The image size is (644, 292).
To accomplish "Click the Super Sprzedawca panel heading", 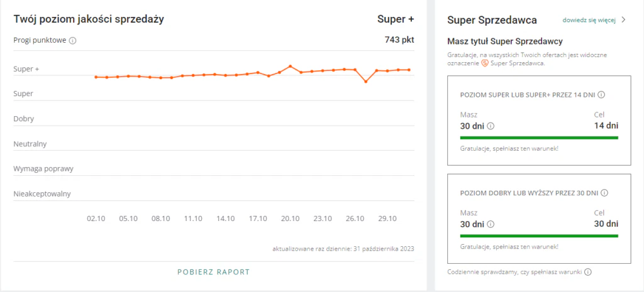I will coord(492,19).
